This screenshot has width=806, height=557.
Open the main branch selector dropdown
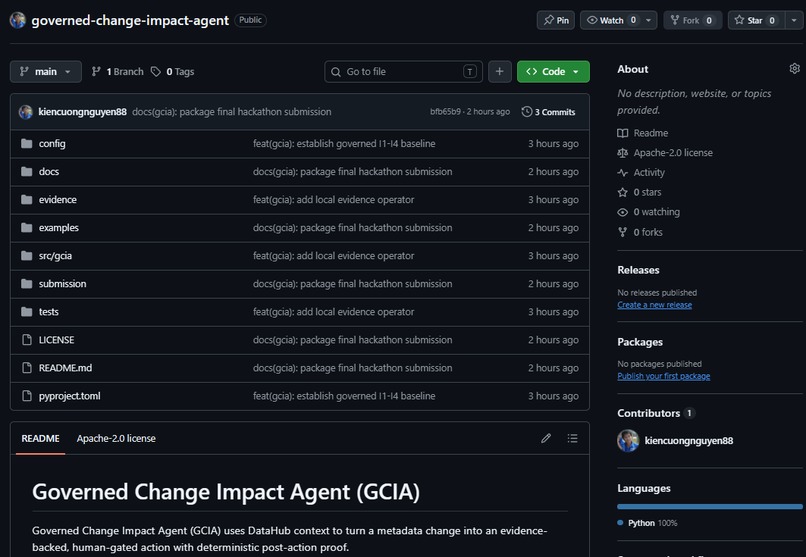pyautogui.click(x=45, y=71)
